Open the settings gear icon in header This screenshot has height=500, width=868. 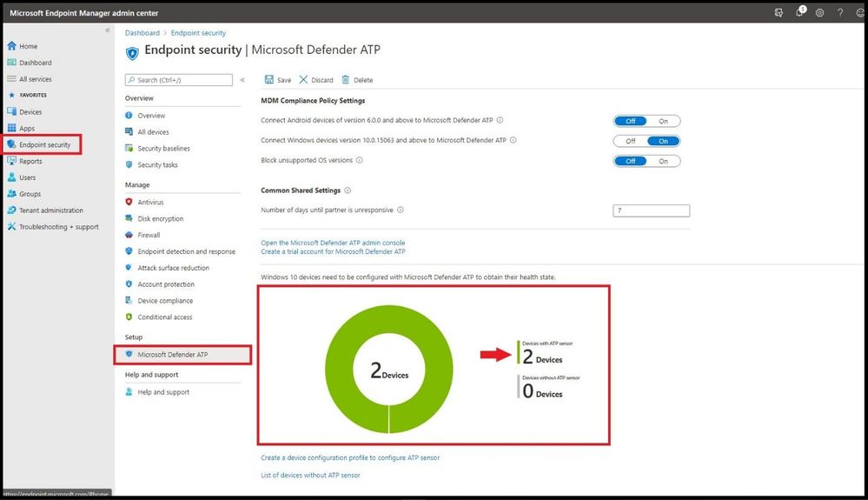coord(820,13)
